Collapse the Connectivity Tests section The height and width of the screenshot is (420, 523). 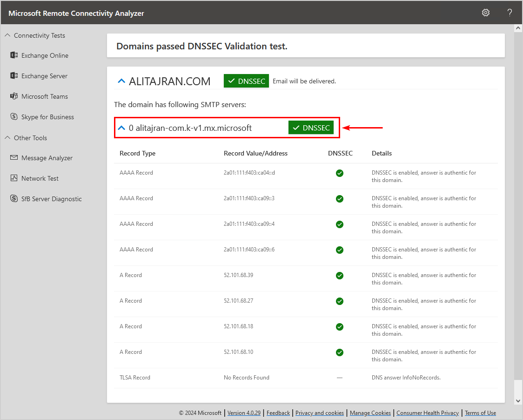pos(7,35)
